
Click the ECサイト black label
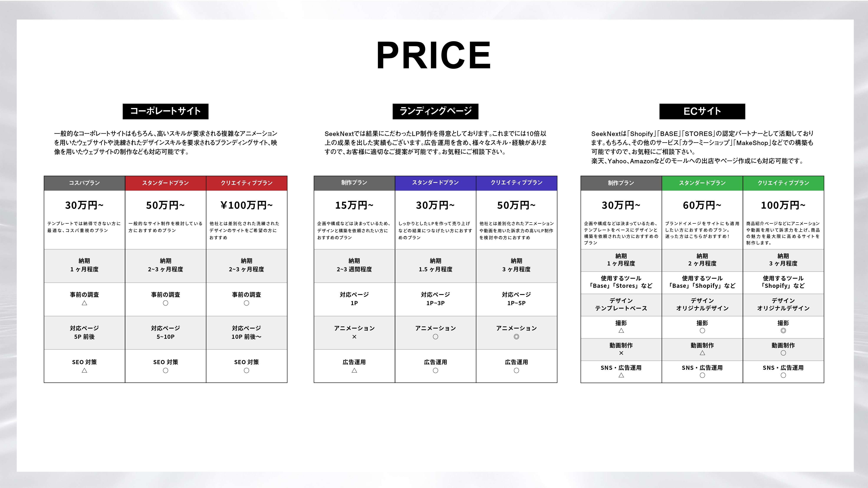702,111
